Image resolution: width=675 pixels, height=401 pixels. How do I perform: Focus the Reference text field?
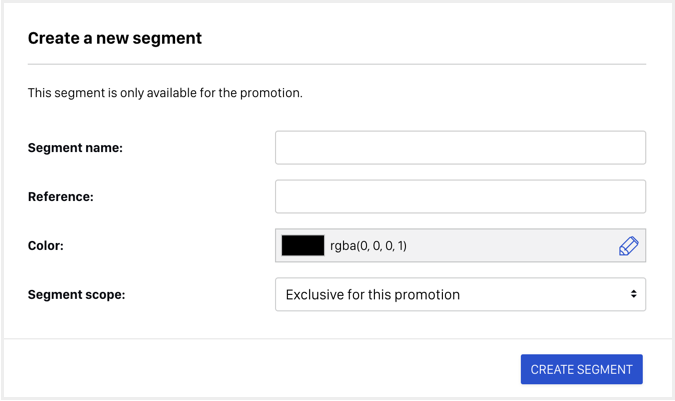[460, 196]
